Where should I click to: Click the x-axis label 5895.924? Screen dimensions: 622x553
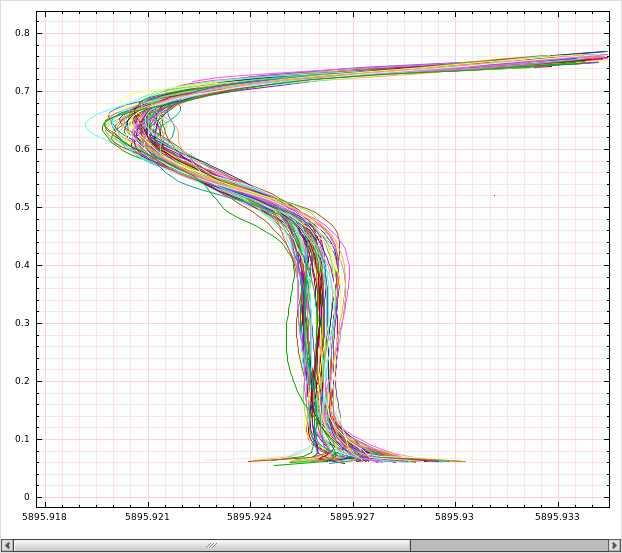click(250, 517)
